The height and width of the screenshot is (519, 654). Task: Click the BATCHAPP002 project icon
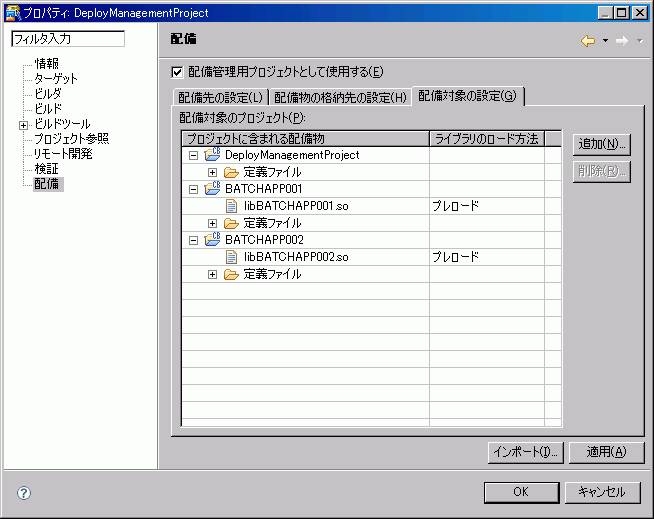[212, 239]
